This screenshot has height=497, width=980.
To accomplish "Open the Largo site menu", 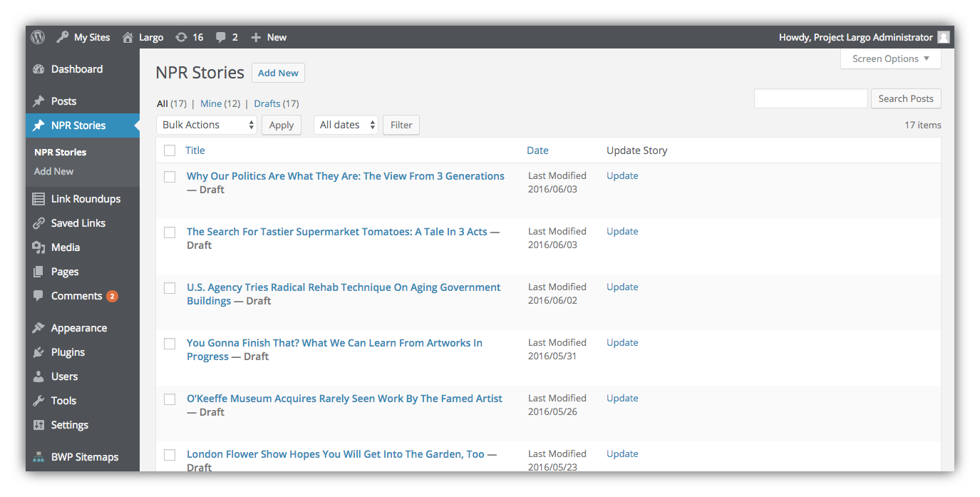I will coord(143,37).
